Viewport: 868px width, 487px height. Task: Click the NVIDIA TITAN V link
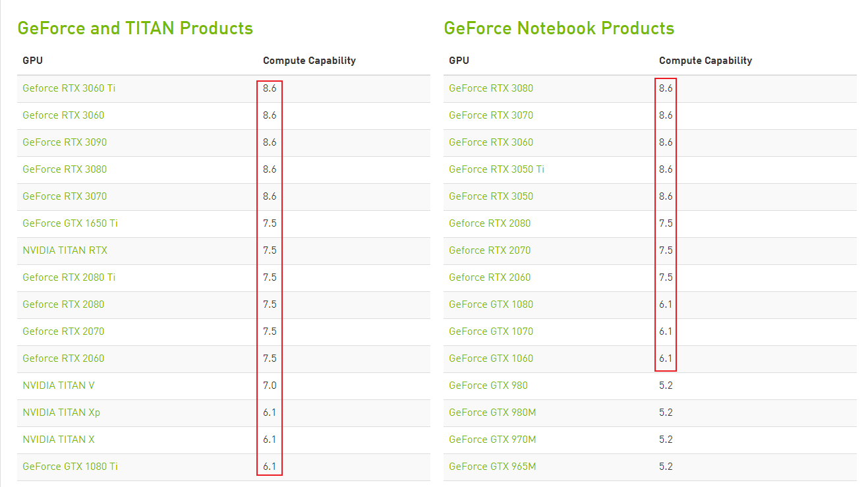pos(59,386)
